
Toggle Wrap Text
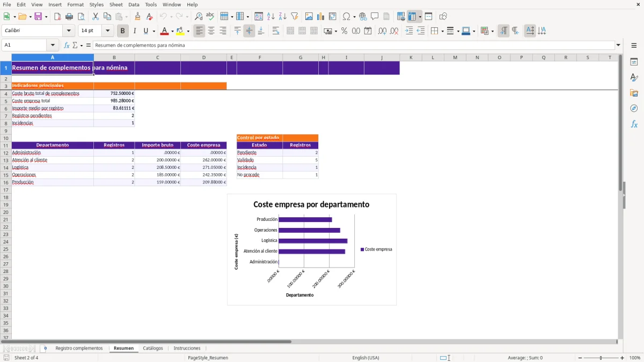click(276, 31)
